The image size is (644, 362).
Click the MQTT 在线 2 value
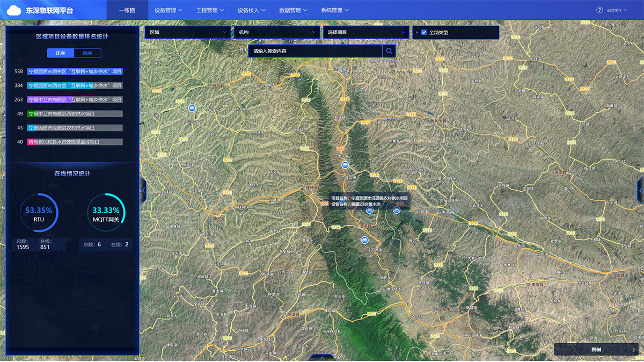tap(127, 244)
